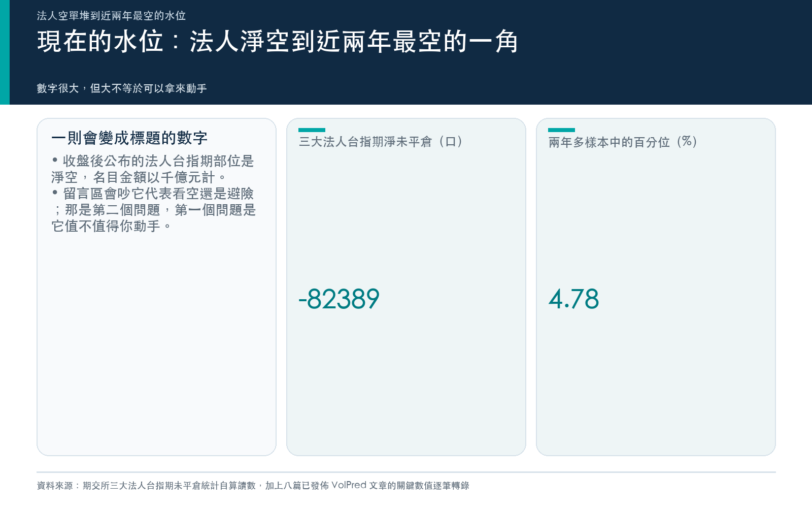Select the main title 現在的水位：法人淨空到近兩年最空的一角
The width and height of the screenshot is (812, 508).
tap(278, 41)
